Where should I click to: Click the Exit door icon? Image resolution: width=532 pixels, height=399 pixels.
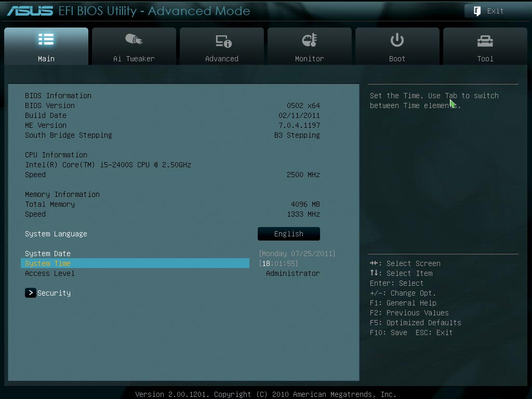pos(477,11)
